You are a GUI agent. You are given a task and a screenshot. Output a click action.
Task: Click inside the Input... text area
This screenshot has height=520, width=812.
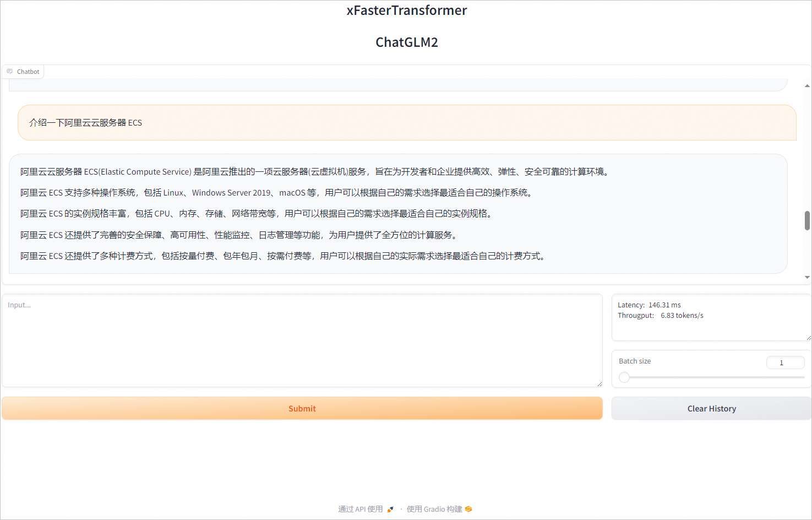[x=302, y=340]
